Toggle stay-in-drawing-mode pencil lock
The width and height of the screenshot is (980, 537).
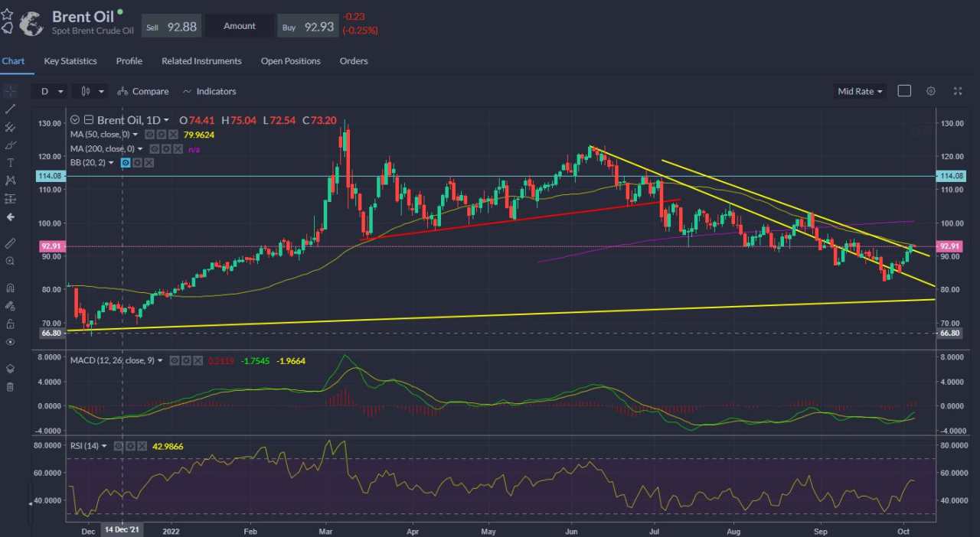[10, 305]
